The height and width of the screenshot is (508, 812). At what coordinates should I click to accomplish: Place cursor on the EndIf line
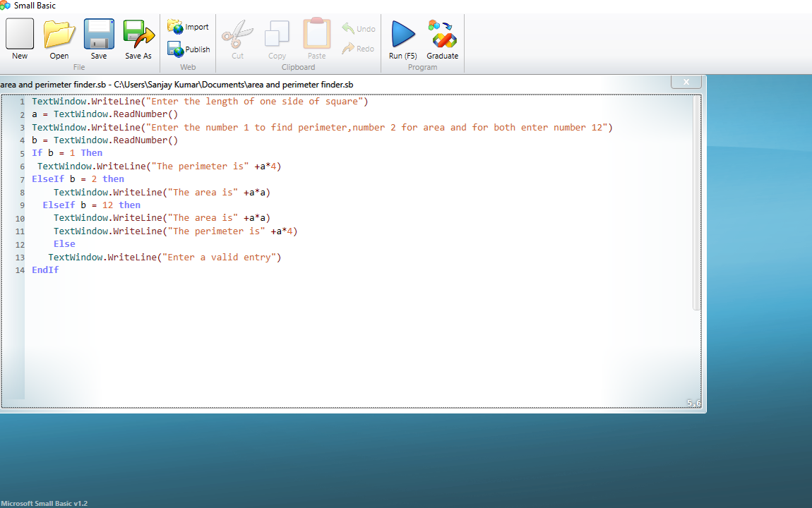pos(44,270)
